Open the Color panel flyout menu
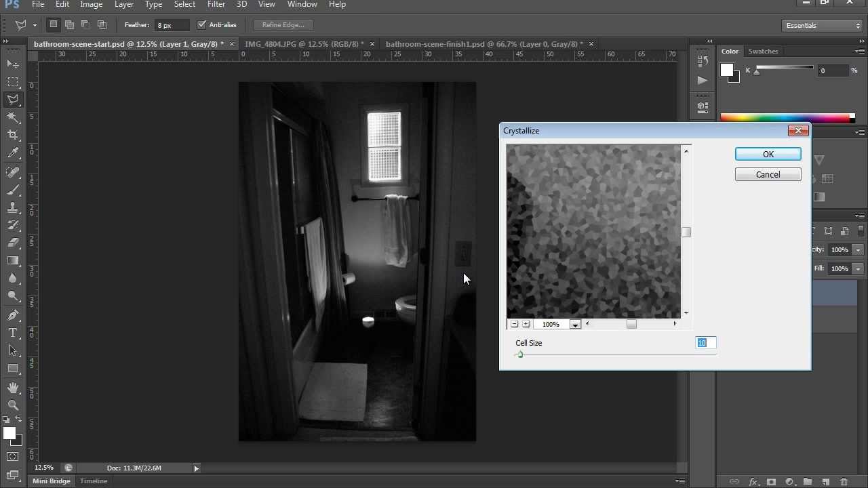868x488 pixels. pyautogui.click(x=860, y=52)
